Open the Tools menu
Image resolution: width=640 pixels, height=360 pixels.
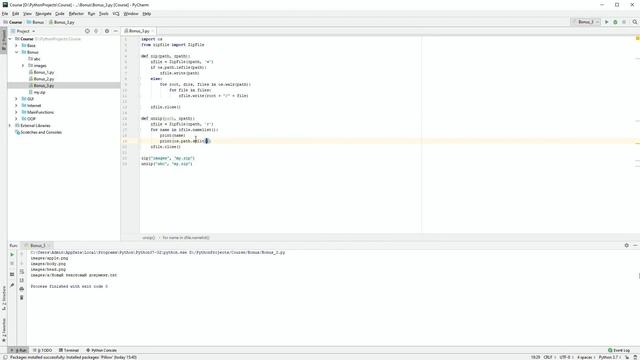pos(104,14)
